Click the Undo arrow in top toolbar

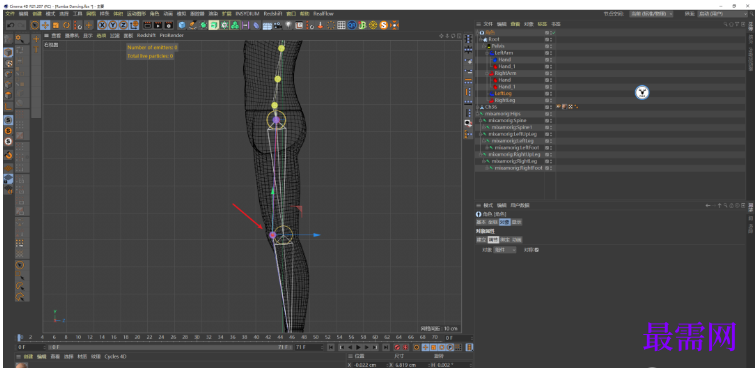[10, 25]
